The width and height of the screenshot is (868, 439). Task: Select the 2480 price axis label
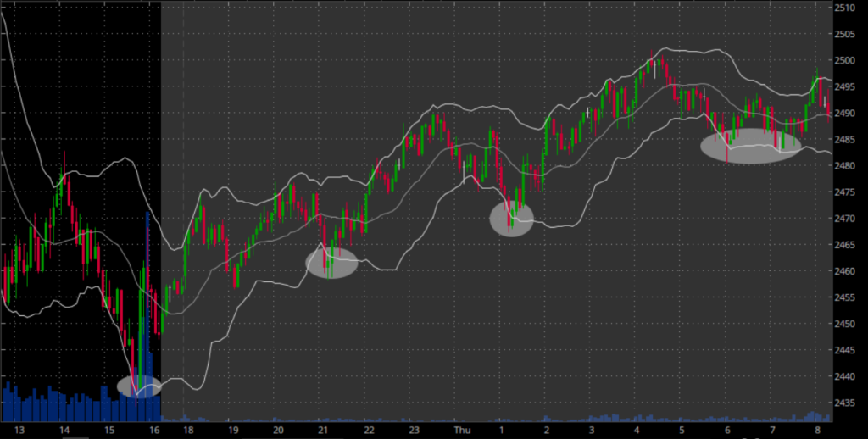[845, 165]
